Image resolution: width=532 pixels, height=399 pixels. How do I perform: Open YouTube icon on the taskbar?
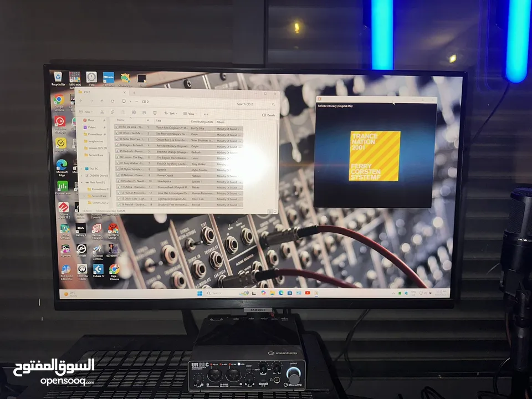[x=308, y=293]
